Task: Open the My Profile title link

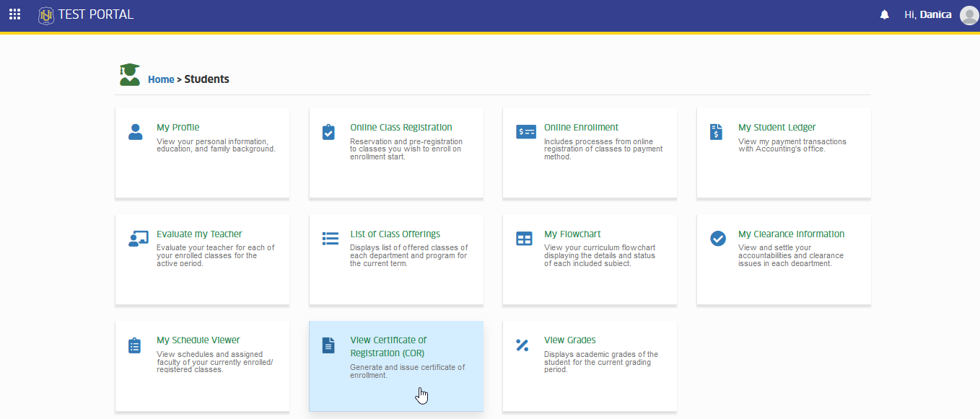Action: click(178, 128)
